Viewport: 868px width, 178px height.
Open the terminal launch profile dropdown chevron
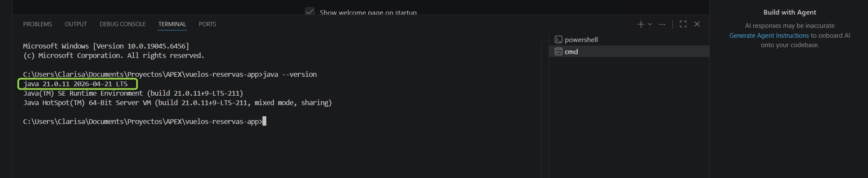tap(650, 24)
